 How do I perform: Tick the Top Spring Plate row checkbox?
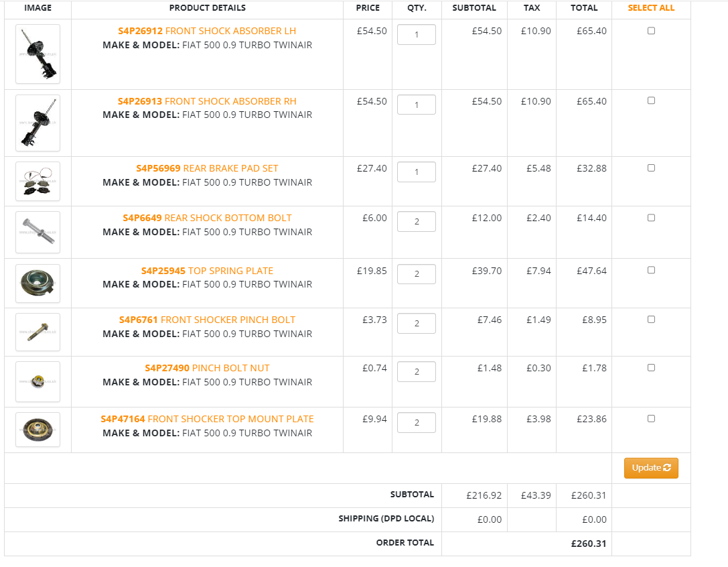coord(651,270)
